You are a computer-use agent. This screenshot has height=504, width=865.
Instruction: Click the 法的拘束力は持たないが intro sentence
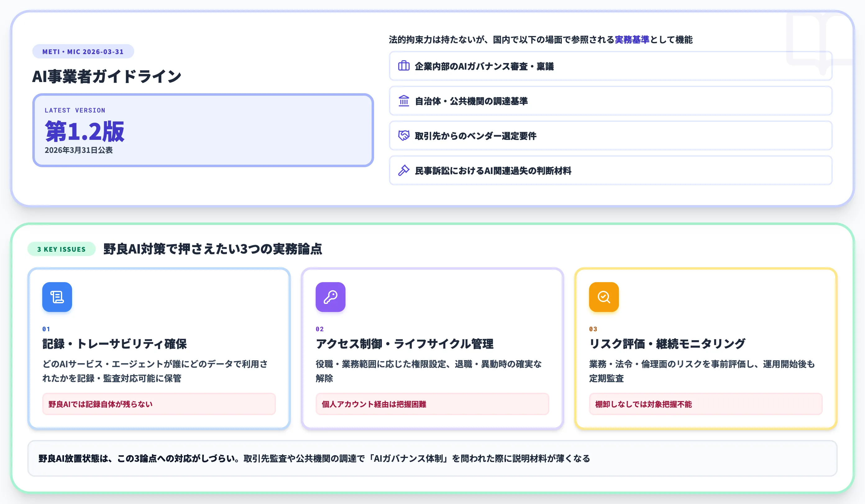point(541,40)
